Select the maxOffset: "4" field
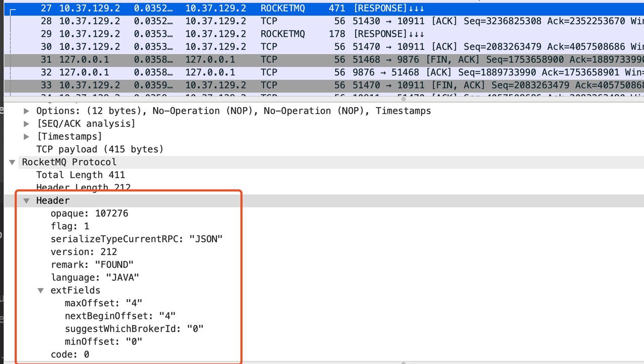The height and width of the screenshot is (364, 644). [104, 303]
